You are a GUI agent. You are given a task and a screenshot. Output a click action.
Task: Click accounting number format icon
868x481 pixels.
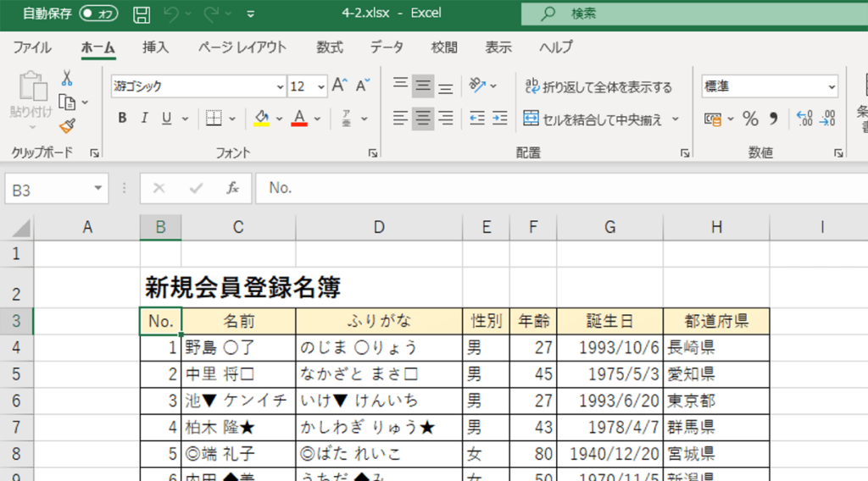coord(713,119)
